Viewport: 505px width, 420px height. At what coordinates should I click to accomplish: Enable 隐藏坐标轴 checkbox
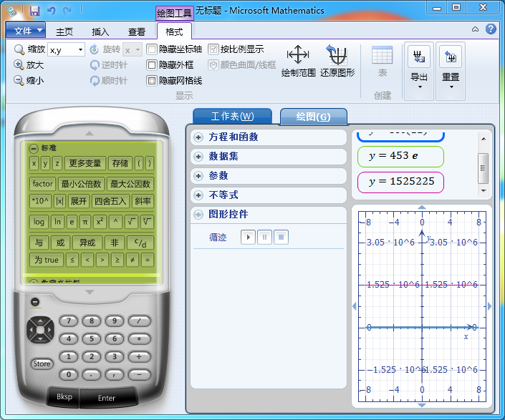click(x=152, y=49)
